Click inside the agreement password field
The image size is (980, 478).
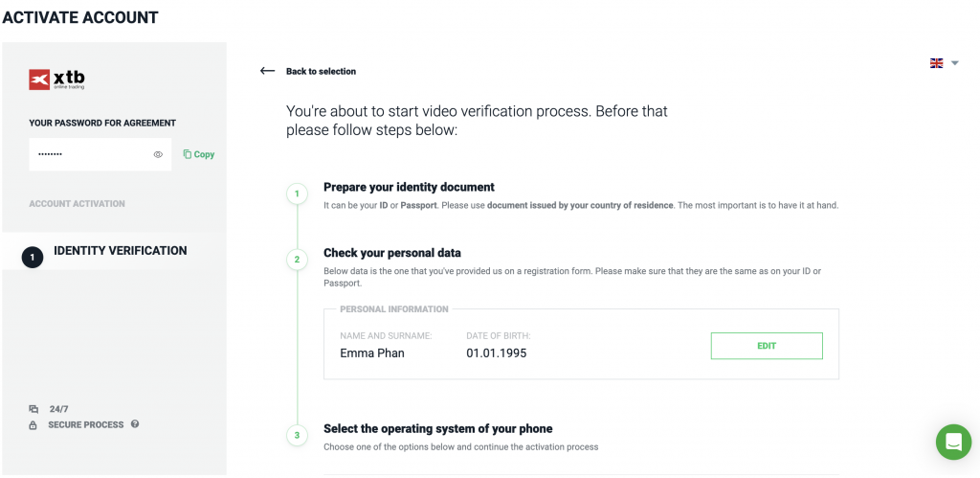tap(100, 154)
